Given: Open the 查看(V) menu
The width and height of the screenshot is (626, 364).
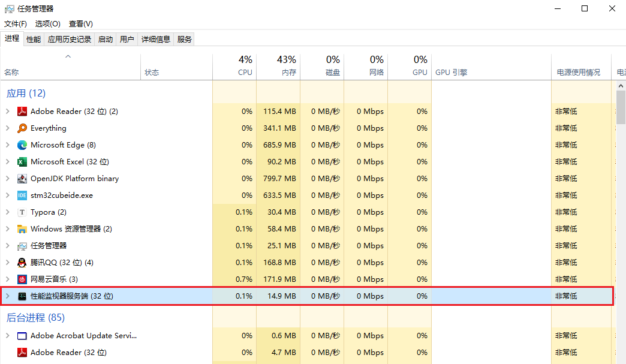Looking at the screenshot, I should click(x=80, y=24).
